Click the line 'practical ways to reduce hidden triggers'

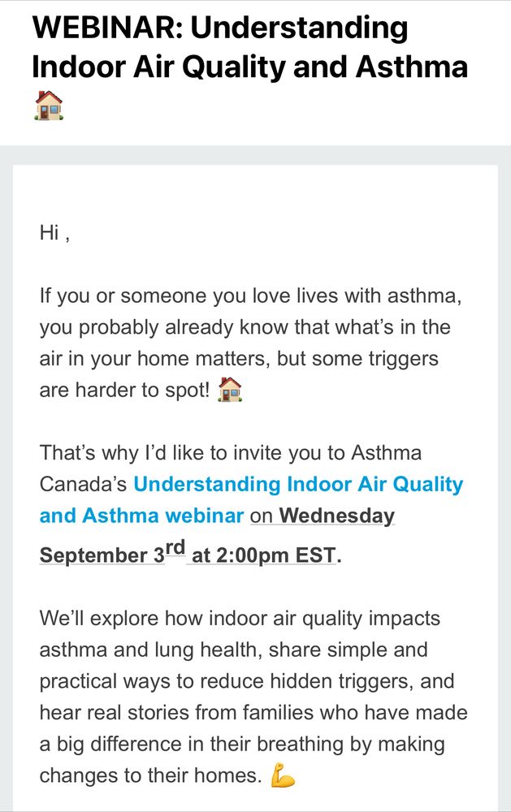(x=247, y=681)
